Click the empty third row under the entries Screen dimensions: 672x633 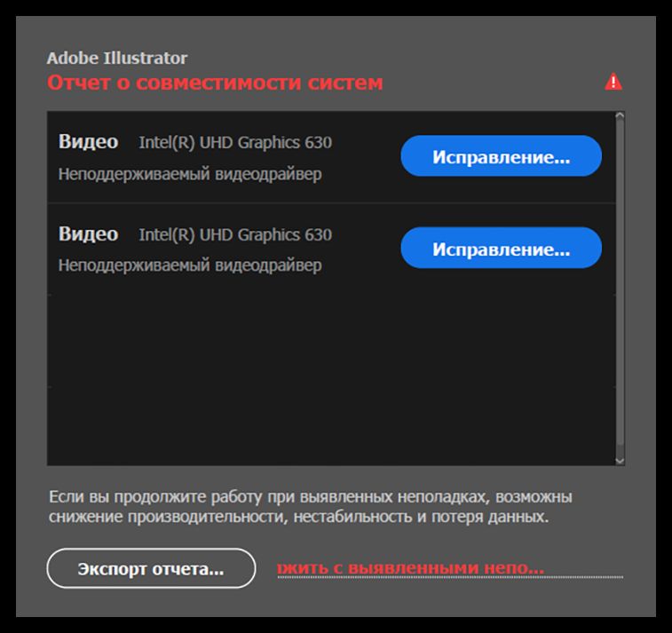pyautogui.click(x=331, y=341)
